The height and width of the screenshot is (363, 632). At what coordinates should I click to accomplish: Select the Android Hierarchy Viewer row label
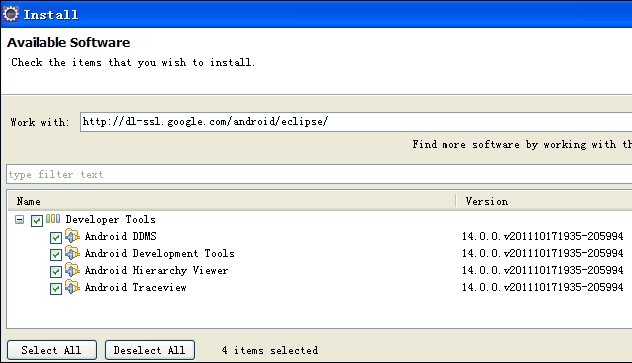point(156,270)
